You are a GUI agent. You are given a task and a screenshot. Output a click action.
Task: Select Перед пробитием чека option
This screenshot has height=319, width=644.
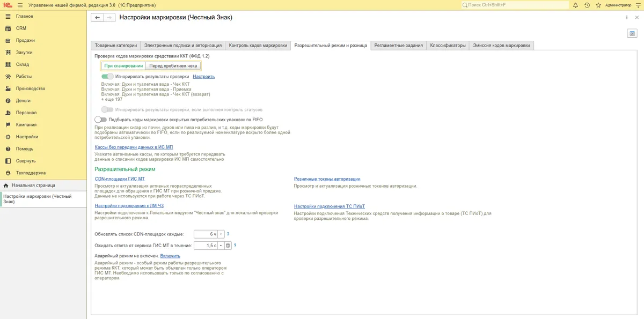(x=173, y=66)
